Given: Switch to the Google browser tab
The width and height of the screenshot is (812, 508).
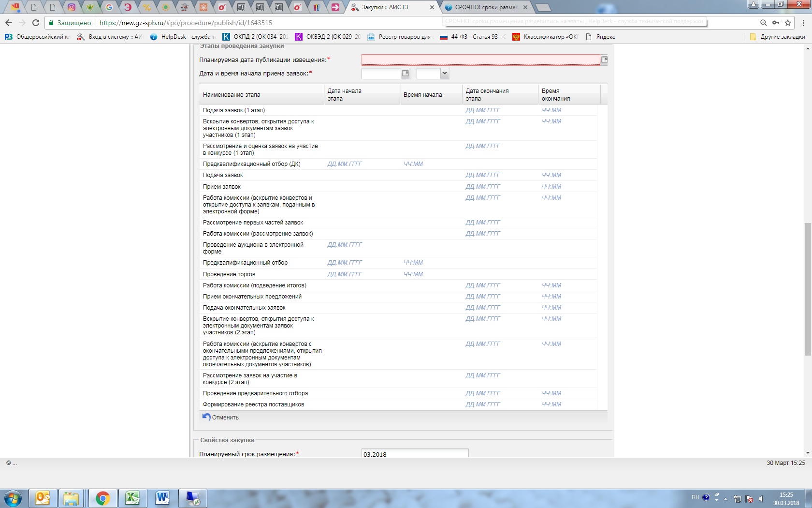Looking at the screenshot, I should pyautogui.click(x=109, y=7).
